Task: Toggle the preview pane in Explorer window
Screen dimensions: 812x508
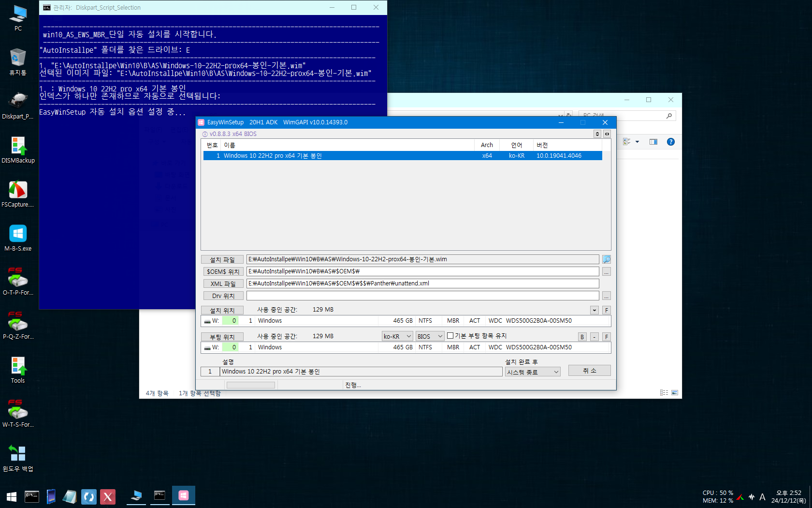Action: pyautogui.click(x=653, y=142)
